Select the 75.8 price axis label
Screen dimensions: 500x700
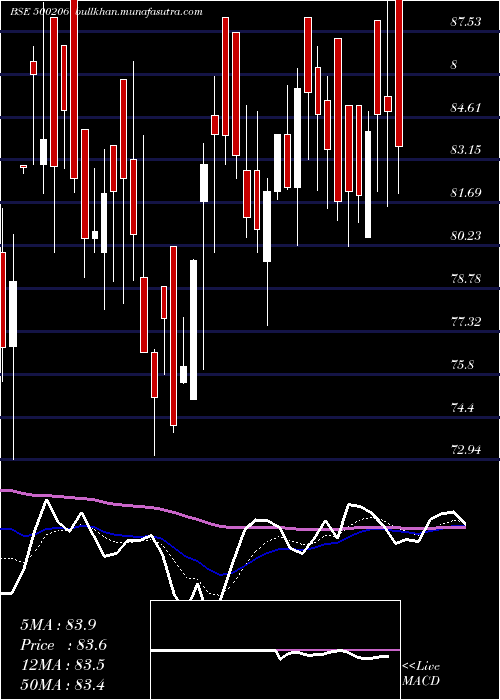click(463, 364)
